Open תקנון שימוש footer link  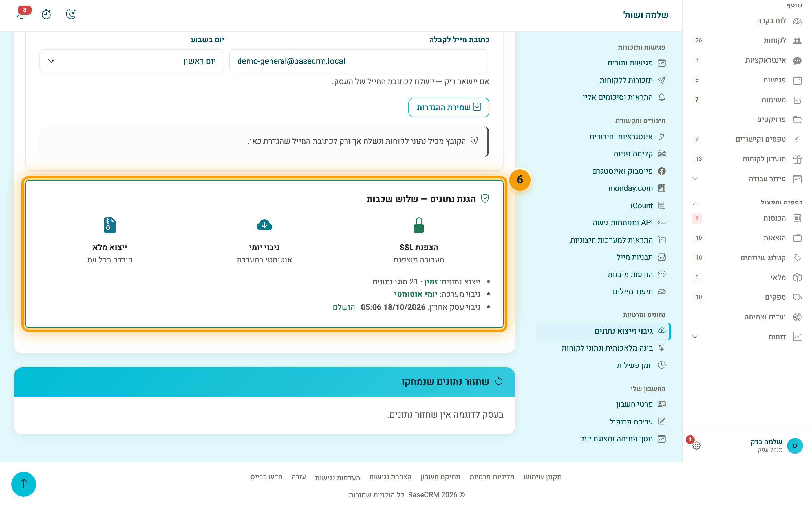(x=542, y=477)
